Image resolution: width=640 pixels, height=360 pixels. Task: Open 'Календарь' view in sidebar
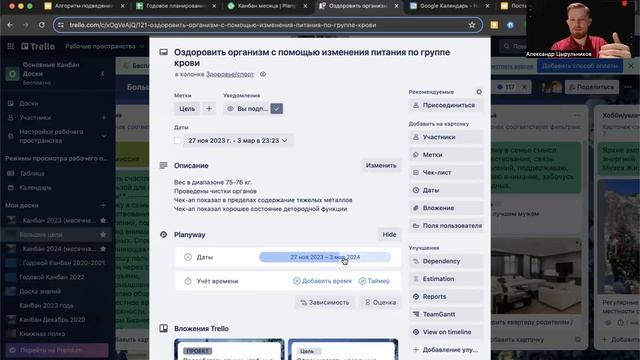coord(36,188)
